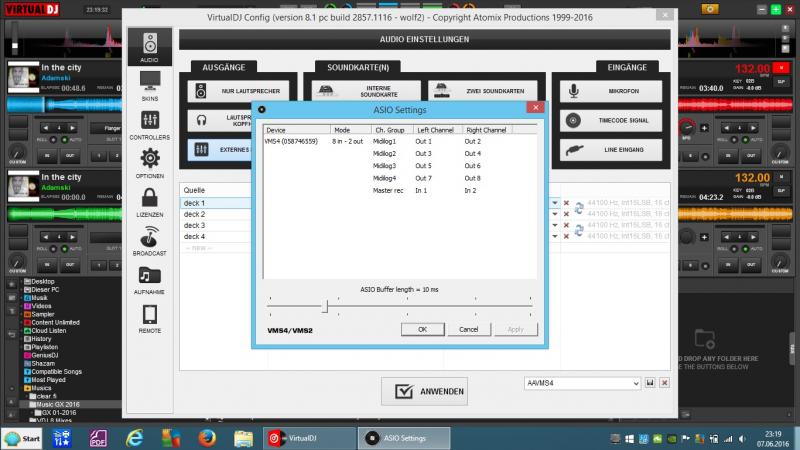This screenshot has height=450, width=800.
Task: Select Line Eingang input option
Action: tap(611, 150)
